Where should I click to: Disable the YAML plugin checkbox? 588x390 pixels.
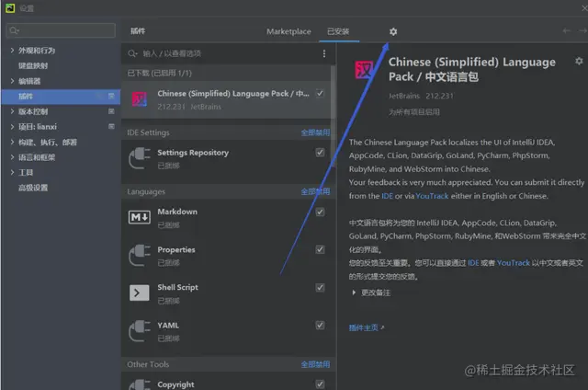coord(320,325)
